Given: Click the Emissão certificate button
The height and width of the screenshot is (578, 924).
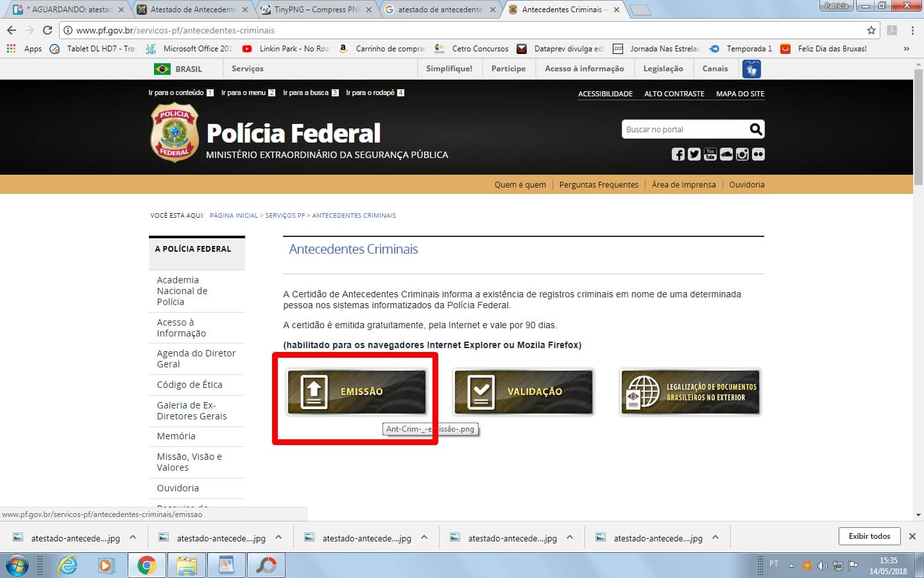Looking at the screenshot, I should point(357,392).
